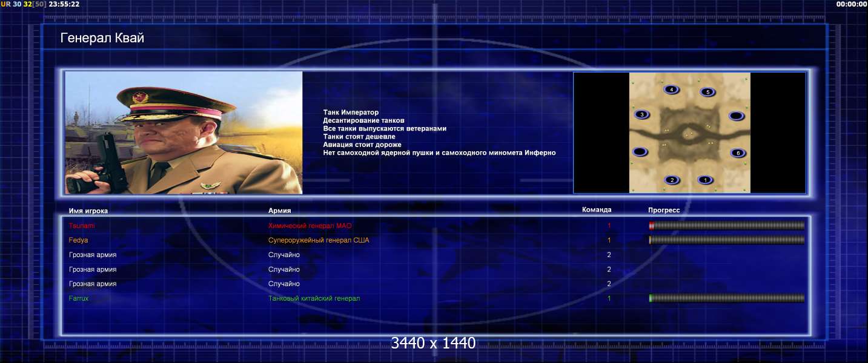Click team number 1 in Farrux's row

coord(609,298)
